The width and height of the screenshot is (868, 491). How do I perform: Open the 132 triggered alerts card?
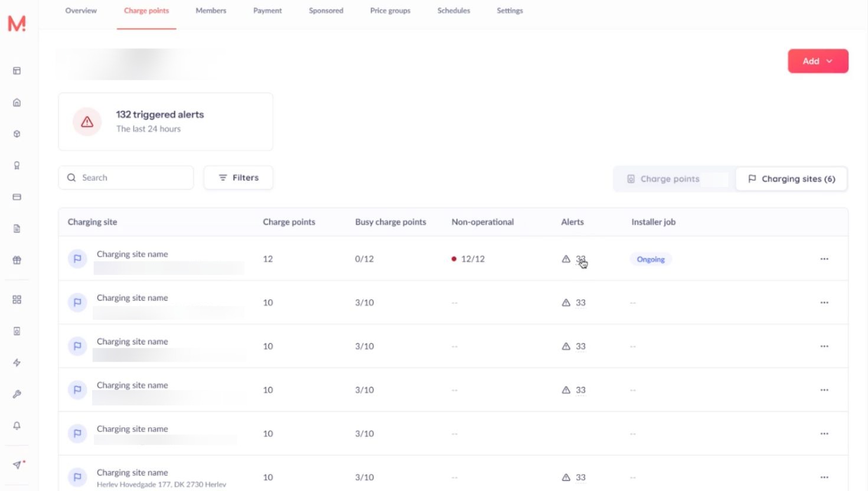(165, 122)
